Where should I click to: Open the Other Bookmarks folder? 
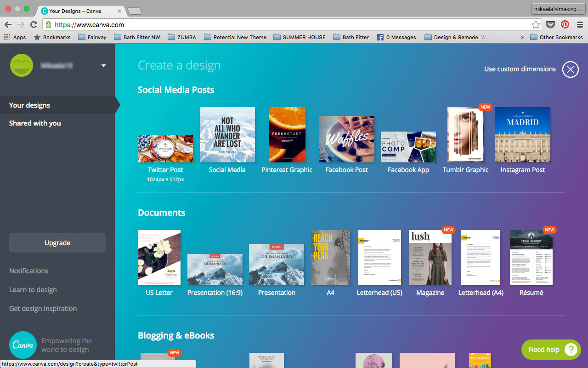556,37
